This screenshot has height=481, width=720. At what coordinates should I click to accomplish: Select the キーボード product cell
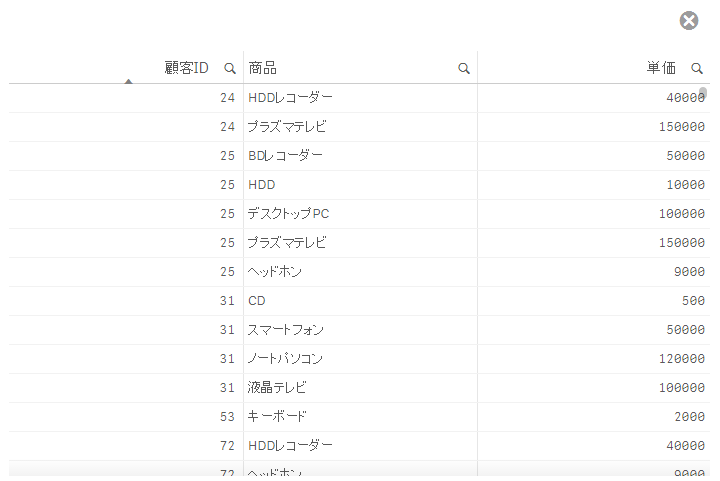(360, 417)
